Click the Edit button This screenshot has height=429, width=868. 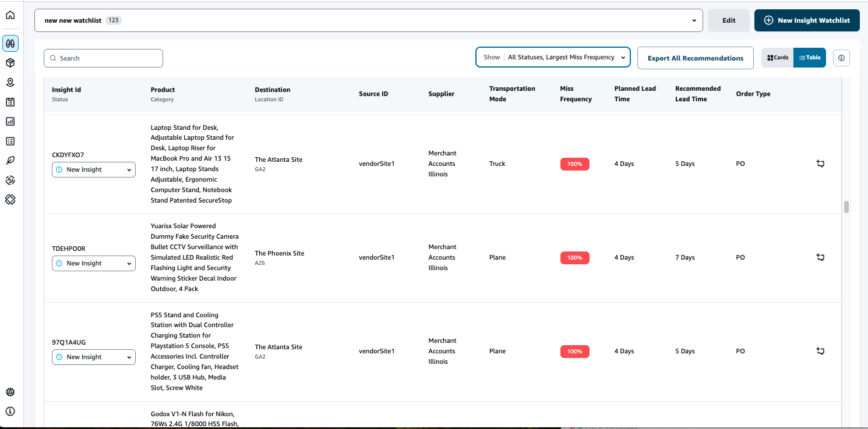pos(728,20)
